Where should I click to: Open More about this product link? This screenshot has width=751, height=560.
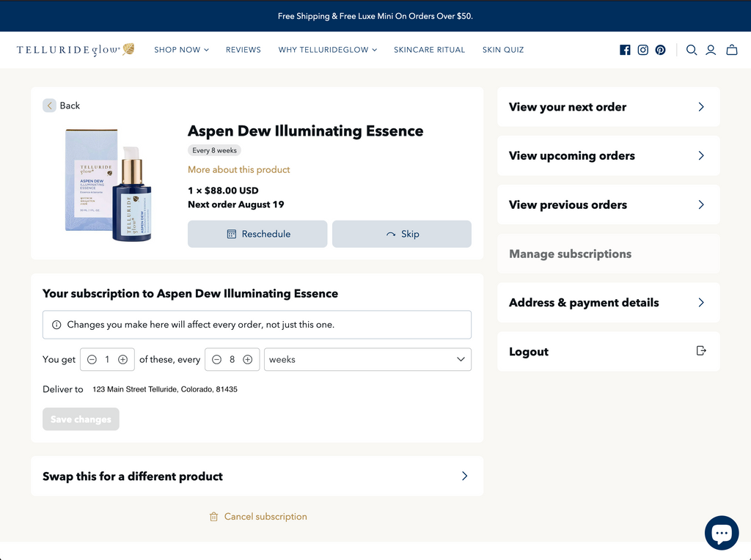(x=238, y=169)
